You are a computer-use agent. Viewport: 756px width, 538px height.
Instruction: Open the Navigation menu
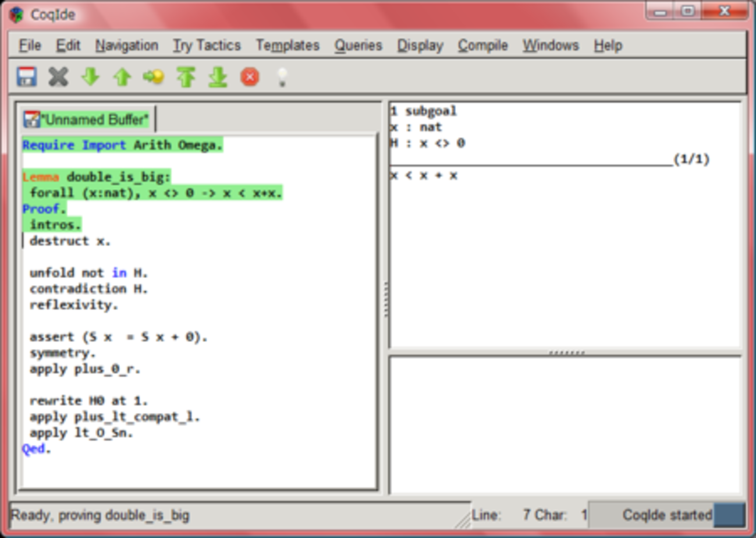point(126,45)
